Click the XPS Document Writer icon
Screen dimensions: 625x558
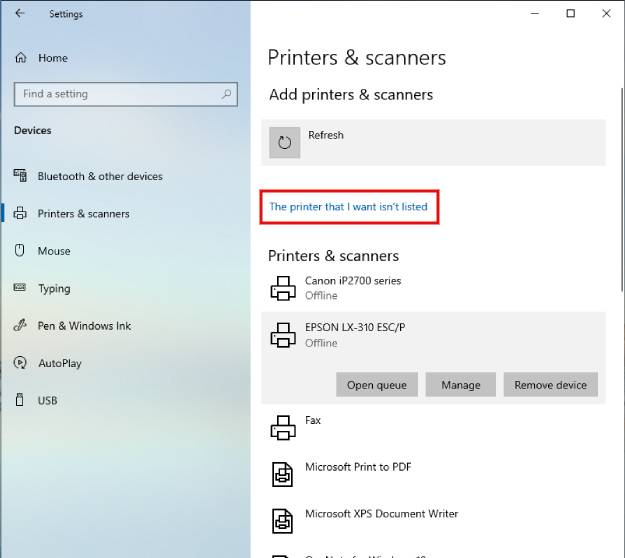pyautogui.click(x=283, y=521)
